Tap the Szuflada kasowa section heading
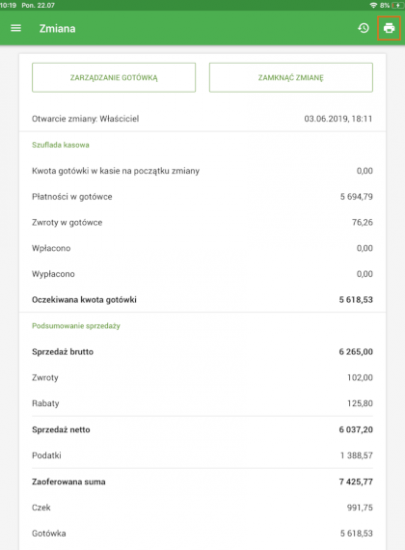This screenshot has height=550, width=405. pos(61,145)
